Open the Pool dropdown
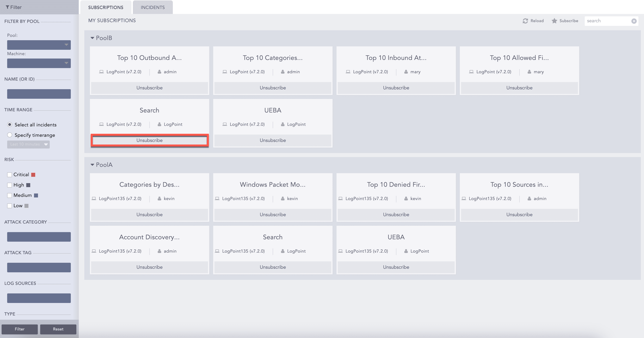Screen dimensions: 644x338 pyautogui.click(x=39, y=45)
